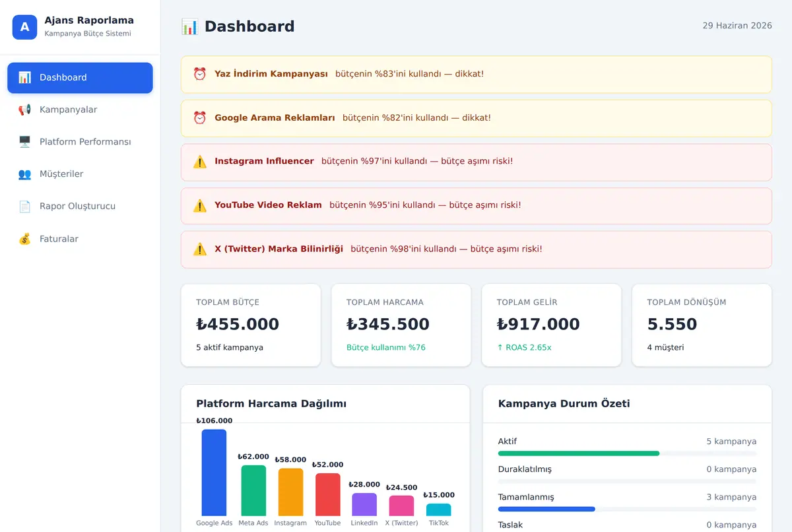Viewport: 792px width, 532px height.
Task: Click the date 29 Haziran 2026
Action: coord(737,26)
